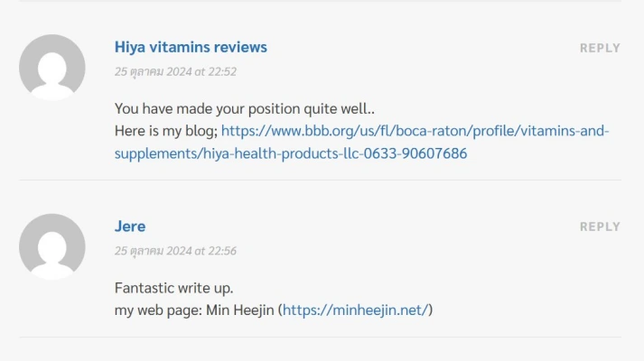Reply to Jere's comment
Viewport: 644px width, 361px height.
[x=600, y=227]
